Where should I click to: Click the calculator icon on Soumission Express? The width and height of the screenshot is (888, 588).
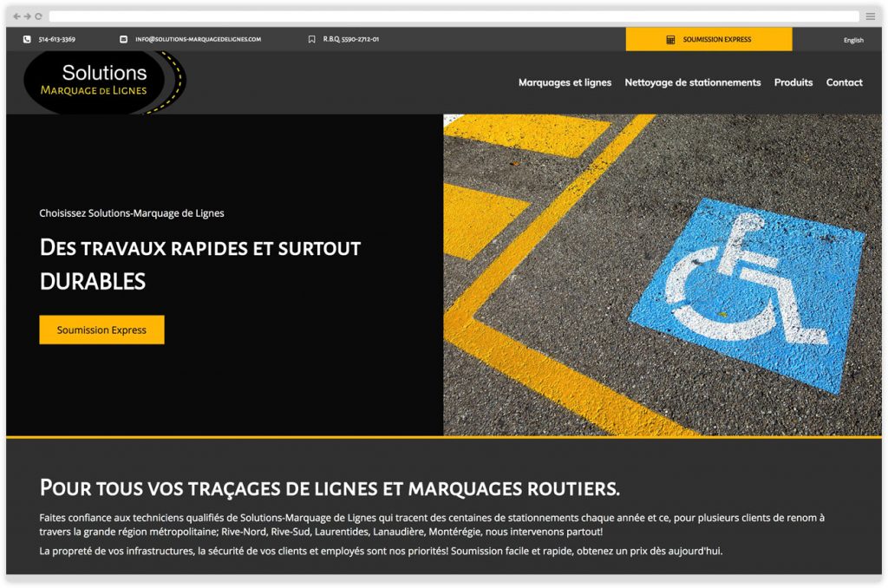click(x=670, y=40)
